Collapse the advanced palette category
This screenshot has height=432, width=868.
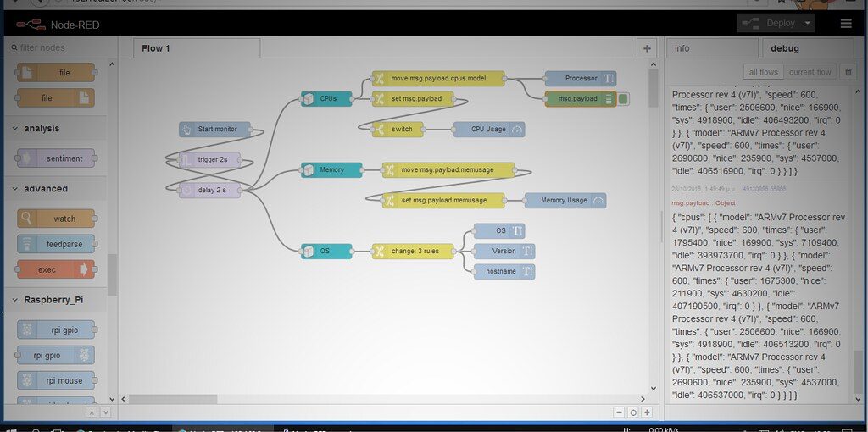[x=15, y=189]
